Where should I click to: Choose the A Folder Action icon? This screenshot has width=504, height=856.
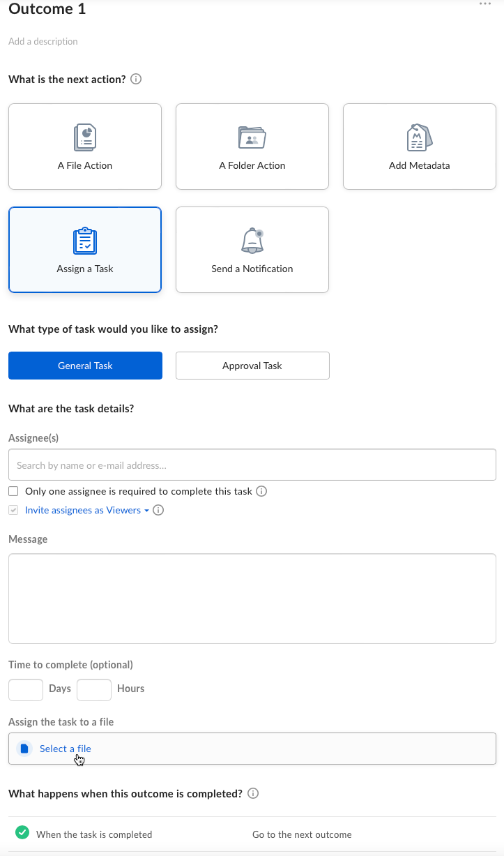tap(252, 138)
